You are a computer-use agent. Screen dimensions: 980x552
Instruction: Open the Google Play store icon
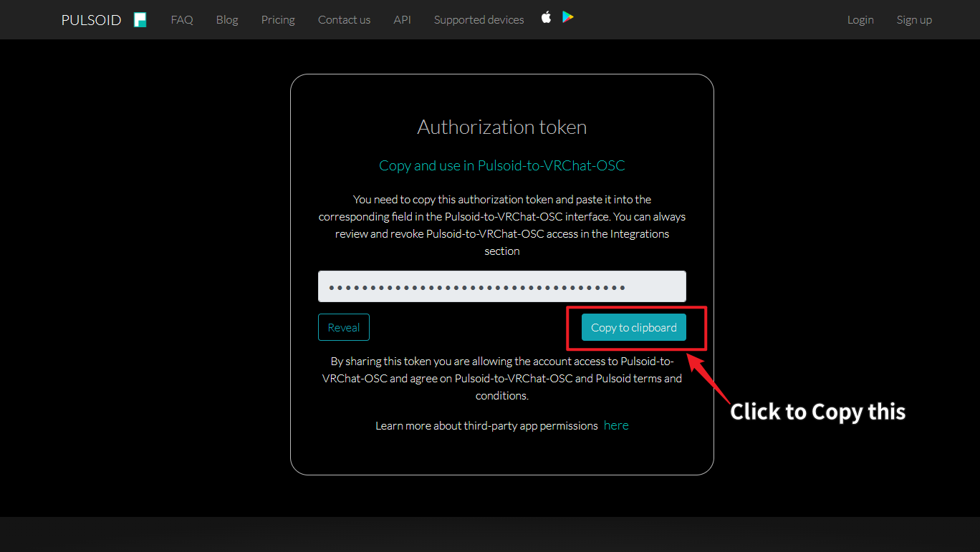[567, 17]
